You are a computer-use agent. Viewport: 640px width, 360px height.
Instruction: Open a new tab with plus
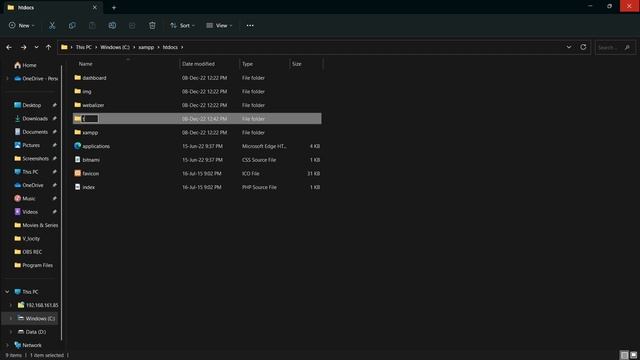[114, 7]
